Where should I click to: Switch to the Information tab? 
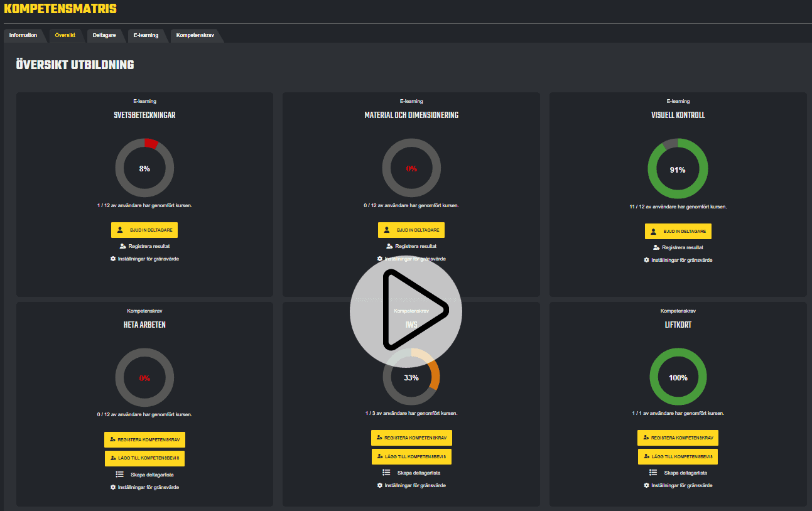[23, 35]
